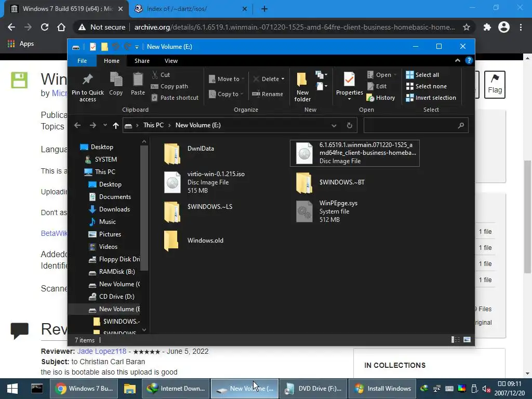Click Copy path in Clipboard group
532x399 pixels.
(x=169, y=86)
